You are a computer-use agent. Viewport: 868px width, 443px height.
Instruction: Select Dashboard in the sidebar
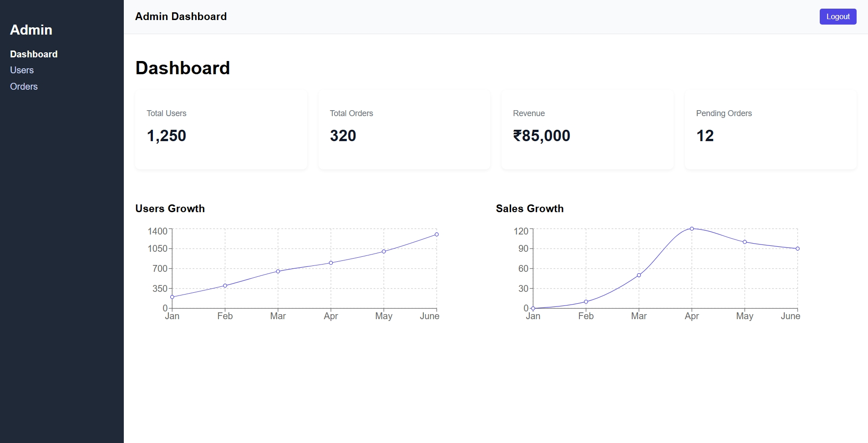click(34, 54)
